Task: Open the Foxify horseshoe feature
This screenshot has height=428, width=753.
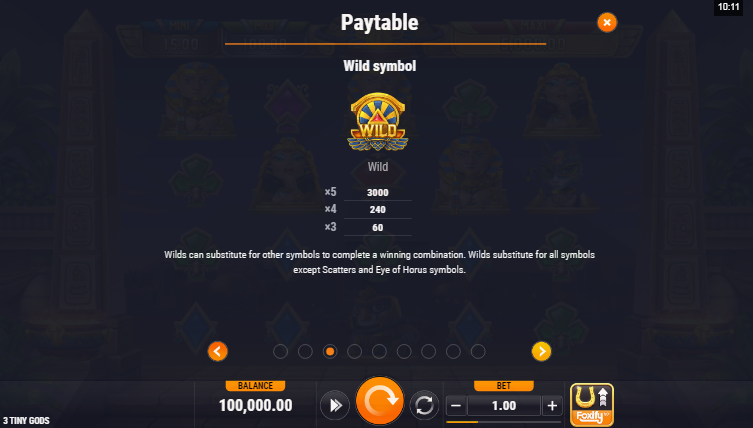Action: point(592,404)
